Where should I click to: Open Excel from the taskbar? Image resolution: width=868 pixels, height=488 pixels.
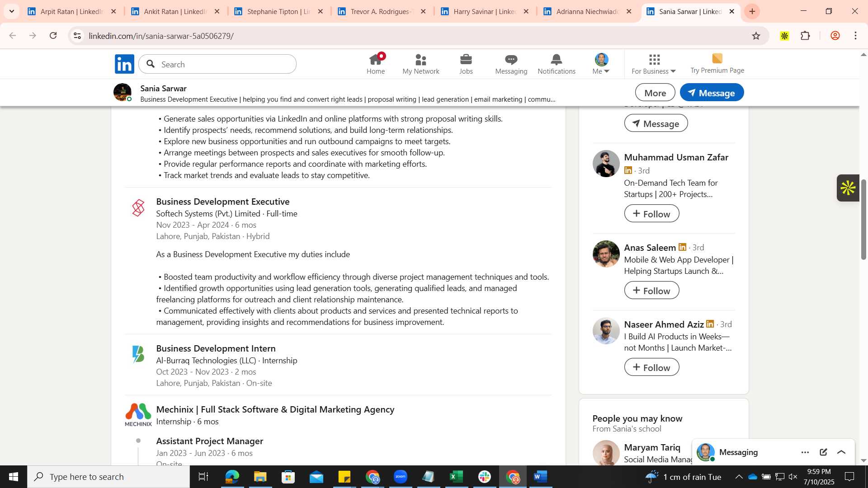click(456, 477)
